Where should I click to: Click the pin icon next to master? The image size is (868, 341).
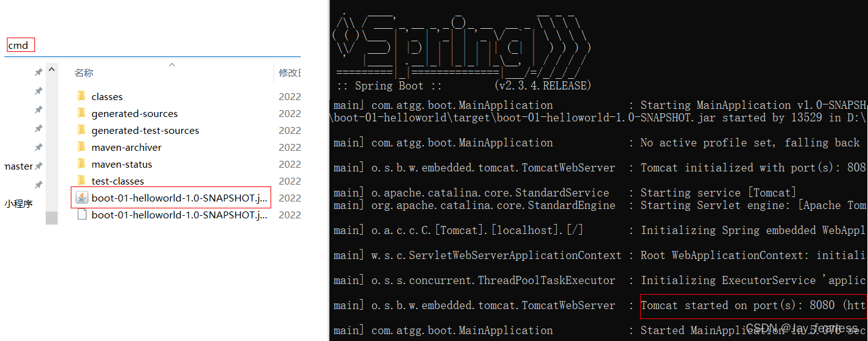(x=38, y=166)
